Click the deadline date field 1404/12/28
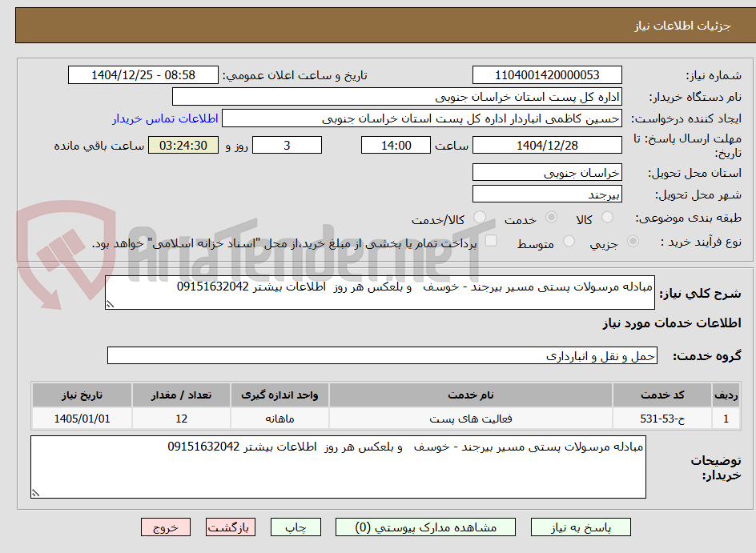The width and height of the screenshot is (756, 553). coord(547,145)
